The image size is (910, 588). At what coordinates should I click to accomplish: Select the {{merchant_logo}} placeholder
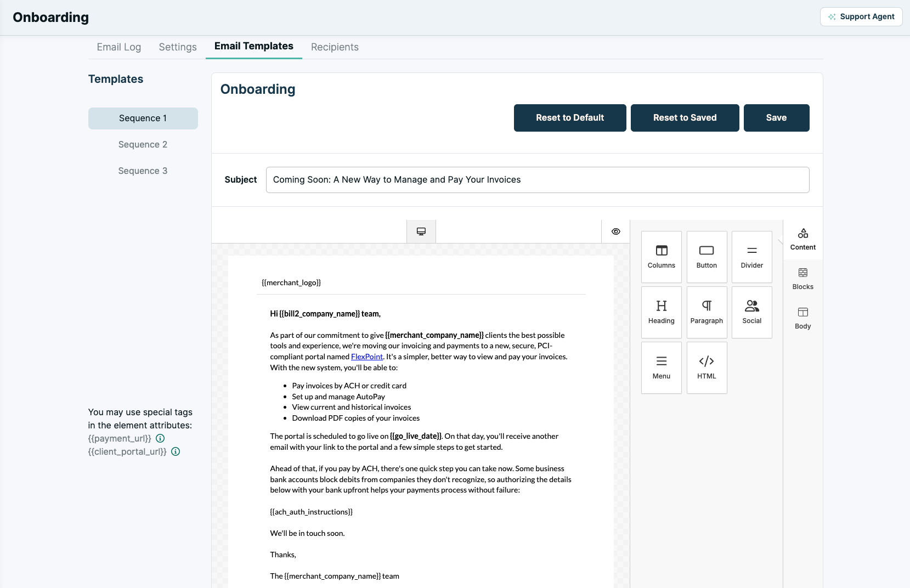(291, 282)
